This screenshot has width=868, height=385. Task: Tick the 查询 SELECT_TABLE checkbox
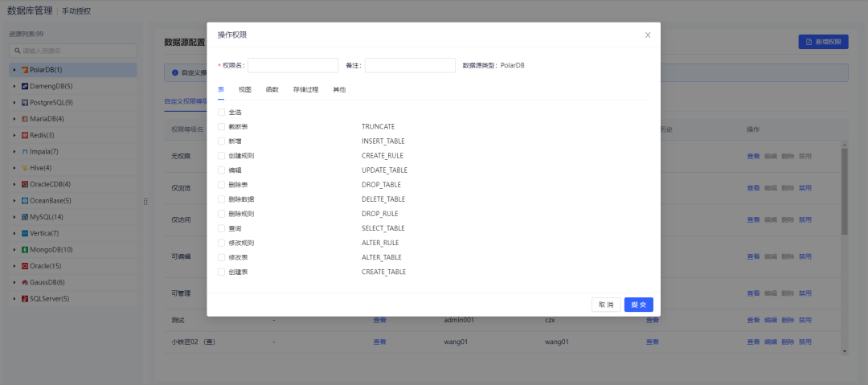[x=221, y=228]
